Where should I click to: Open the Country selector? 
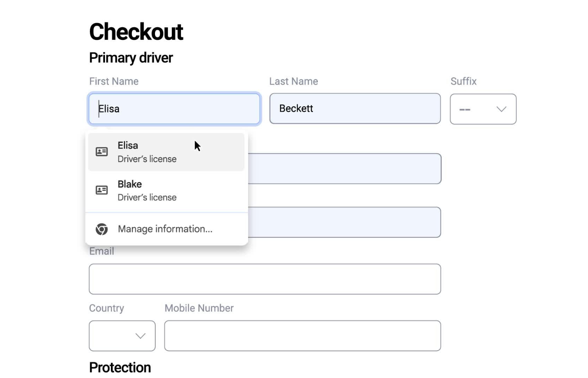click(122, 336)
